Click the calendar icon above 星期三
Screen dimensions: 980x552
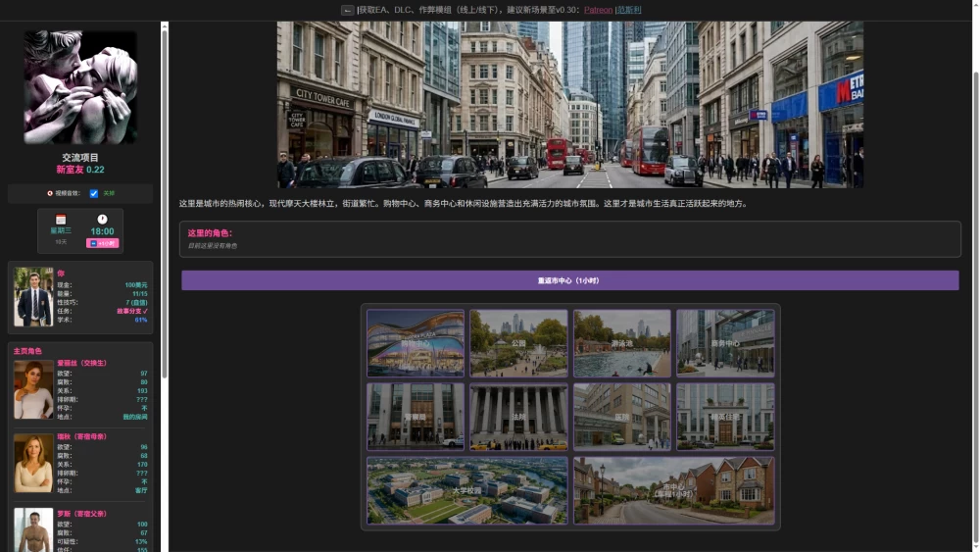(61, 220)
